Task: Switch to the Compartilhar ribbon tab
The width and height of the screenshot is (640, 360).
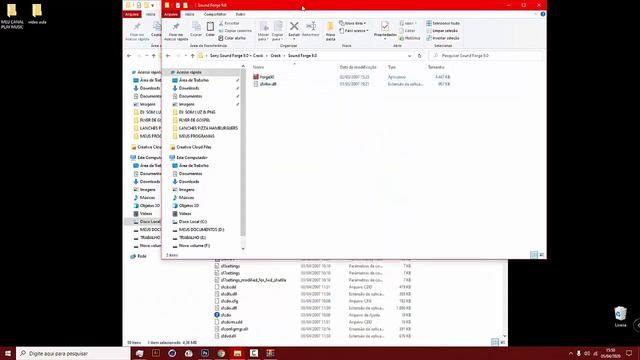Action: [x=215, y=14]
